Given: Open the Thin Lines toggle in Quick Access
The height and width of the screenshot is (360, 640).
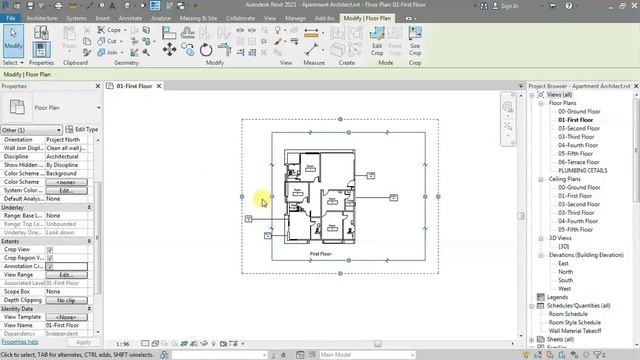Looking at the screenshot, I should pyautogui.click(x=155, y=6).
